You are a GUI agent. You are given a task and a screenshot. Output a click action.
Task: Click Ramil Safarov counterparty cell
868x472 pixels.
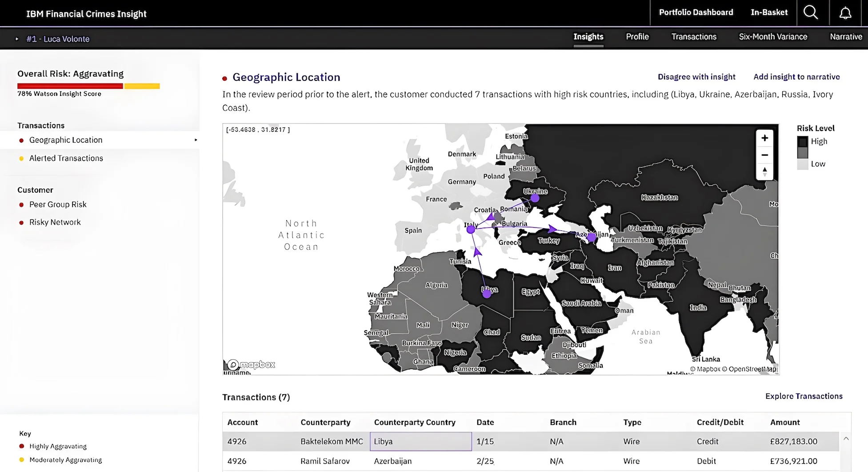pyautogui.click(x=325, y=461)
